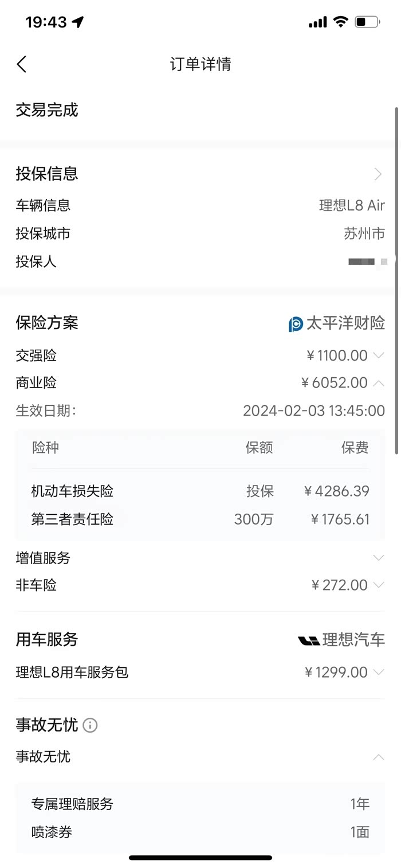This screenshot has width=401, height=868.
Task: Expand 理想L8用车服务包 details
Action: [x=378, y=672]
